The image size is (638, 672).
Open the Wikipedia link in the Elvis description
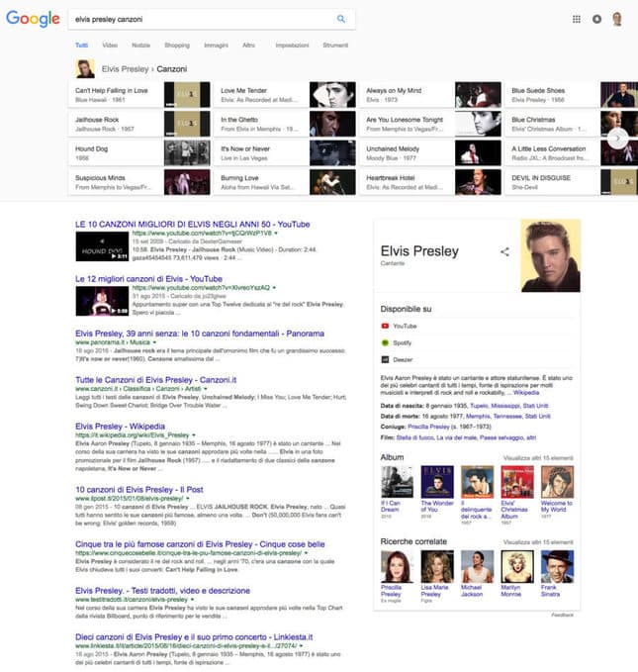tap(526, 393)
